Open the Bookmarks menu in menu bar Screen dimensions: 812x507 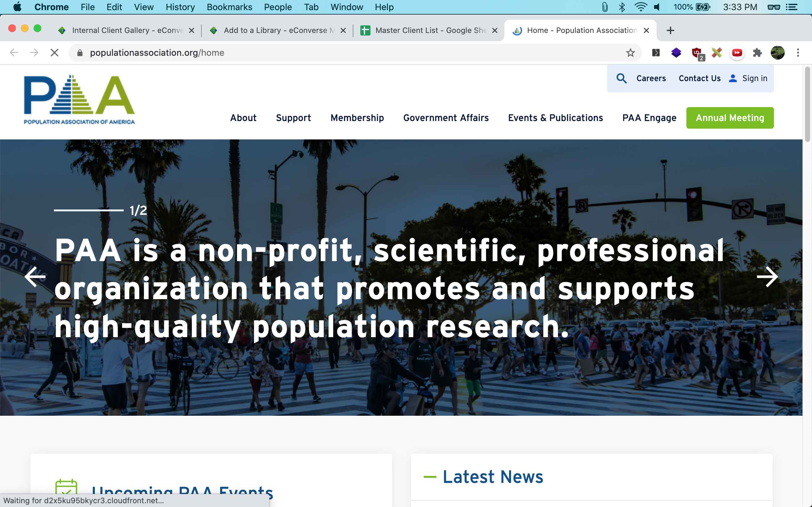(229, 7)
